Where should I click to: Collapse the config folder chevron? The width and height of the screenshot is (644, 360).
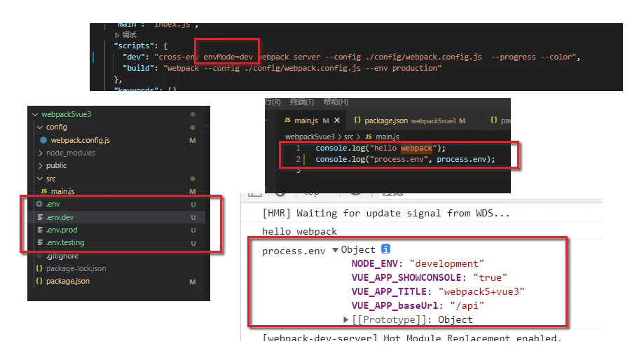click(40, 127)
